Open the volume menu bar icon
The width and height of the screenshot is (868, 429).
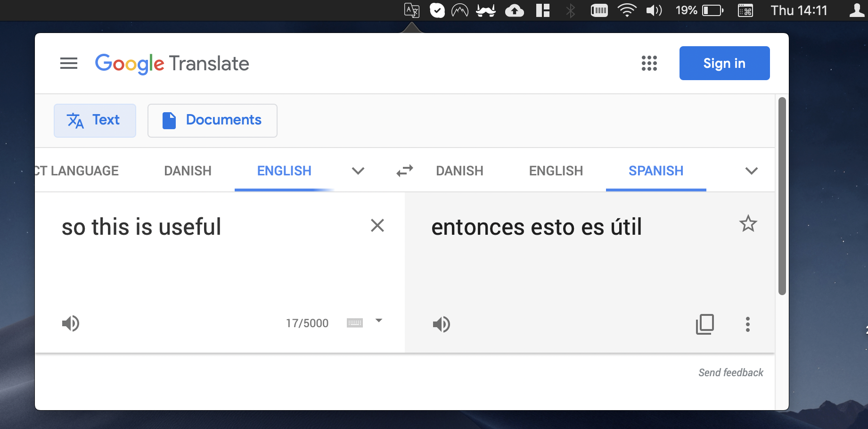(x=654, y=10)
